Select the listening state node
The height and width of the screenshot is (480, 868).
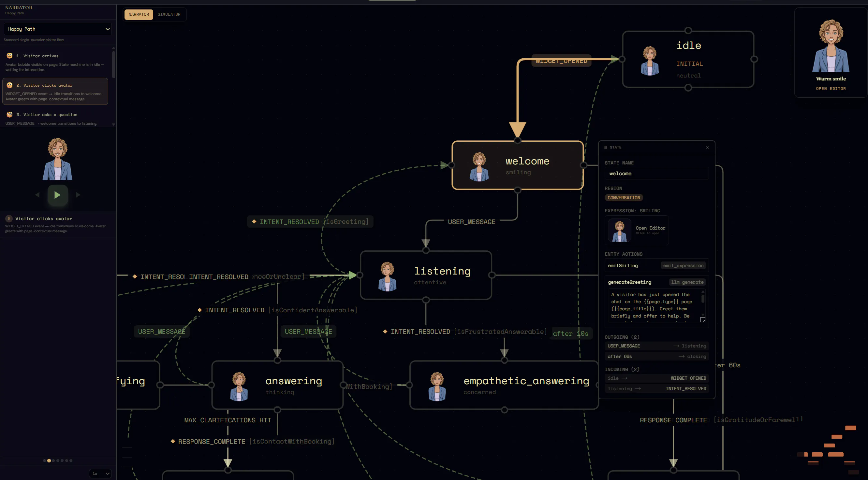tap(426, 275)
